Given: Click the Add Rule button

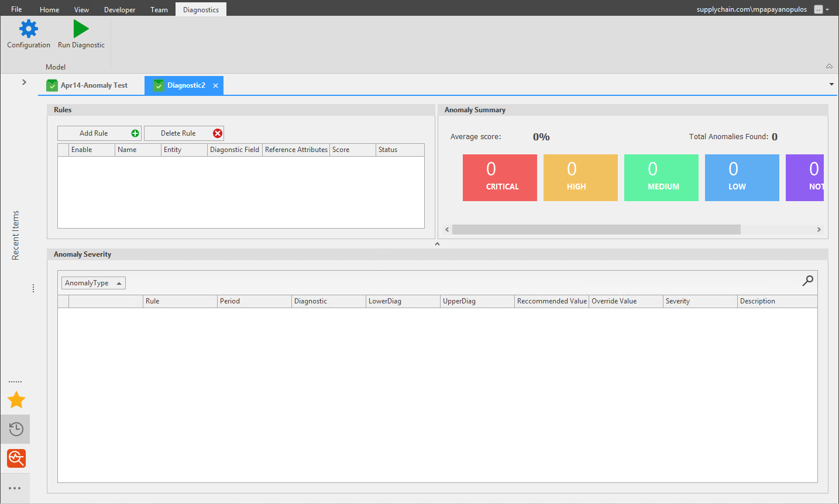Looking at the screenshot, I should (x=99, y=133).
